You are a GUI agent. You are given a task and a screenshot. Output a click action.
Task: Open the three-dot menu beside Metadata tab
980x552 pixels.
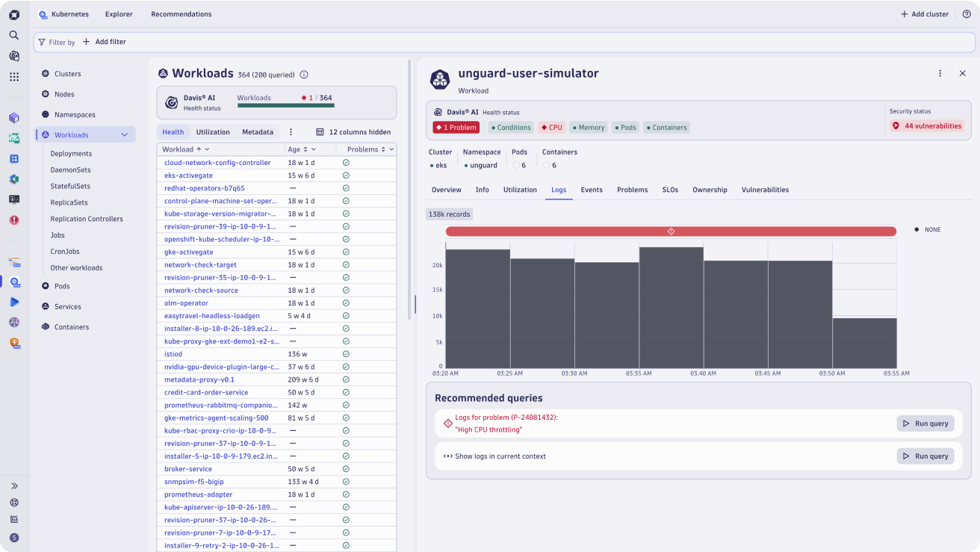291,131
